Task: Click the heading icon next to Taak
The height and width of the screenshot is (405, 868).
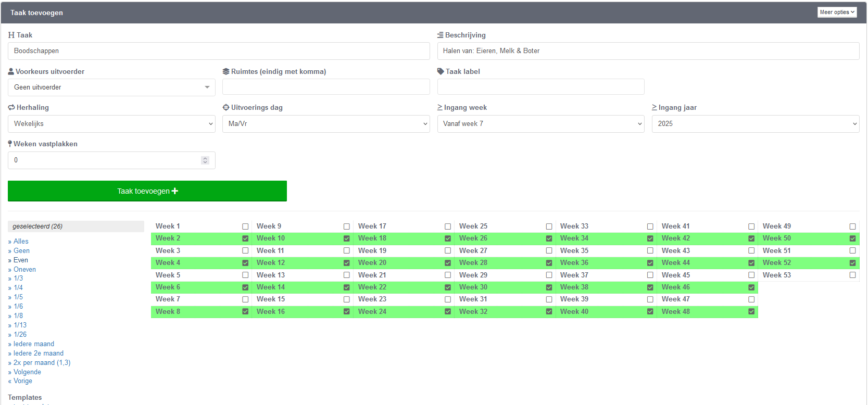Action: tap(11, 35)
